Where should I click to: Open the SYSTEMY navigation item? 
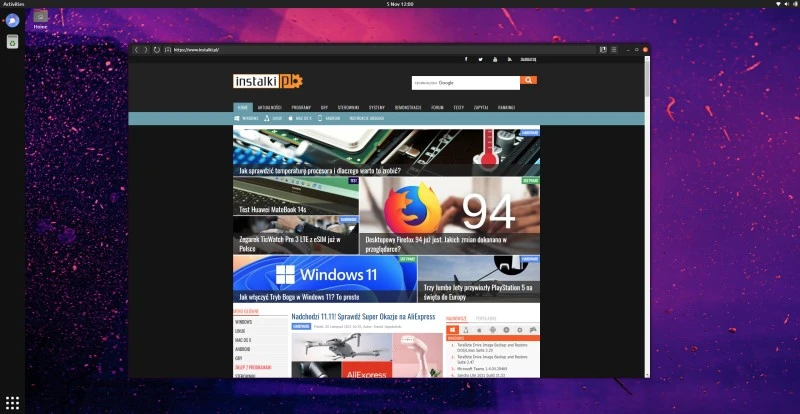377,108
